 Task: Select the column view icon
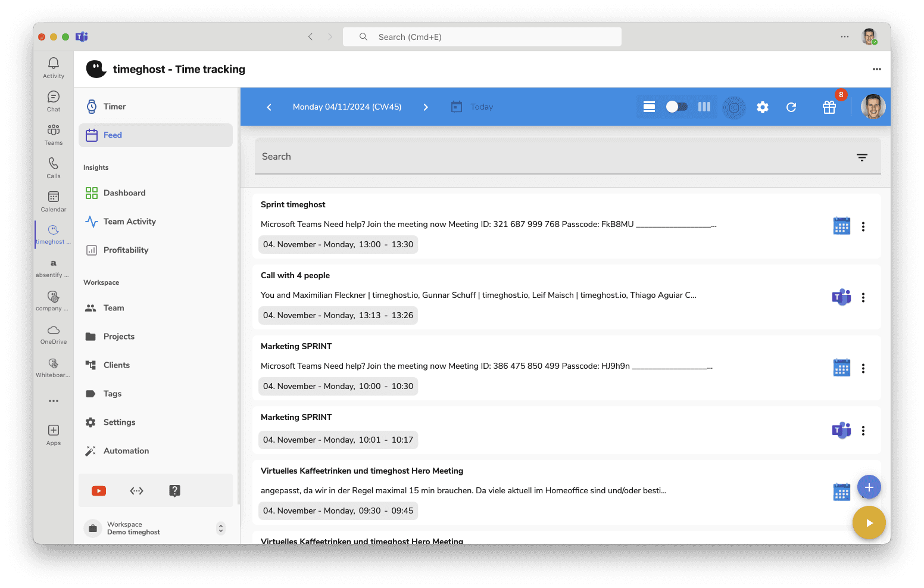[704, 107]
